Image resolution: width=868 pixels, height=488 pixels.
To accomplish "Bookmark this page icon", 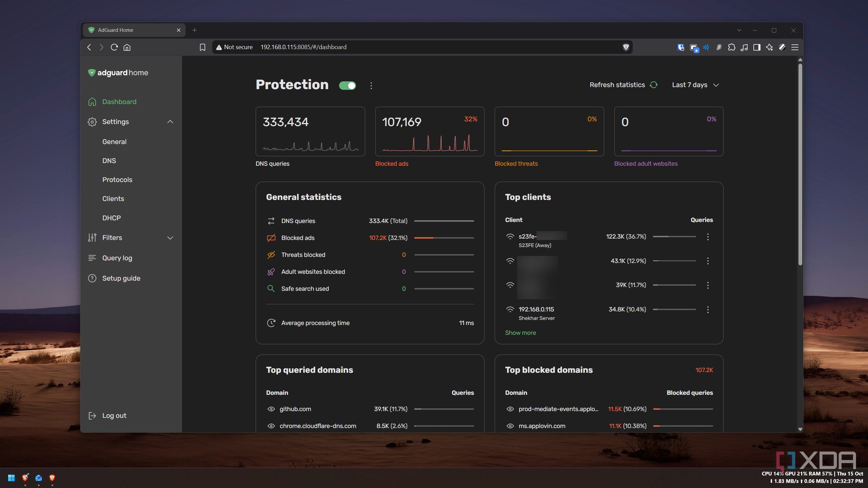I will (202, 47).
